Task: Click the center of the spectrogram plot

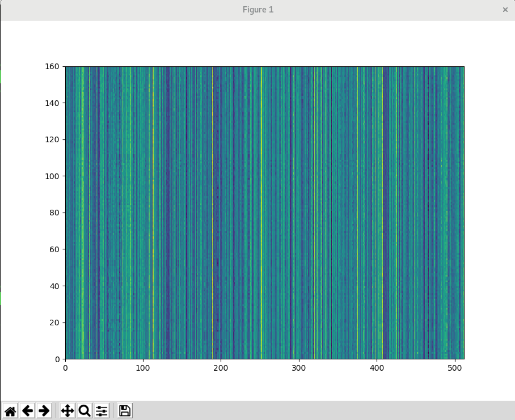Action: [265, 213]
